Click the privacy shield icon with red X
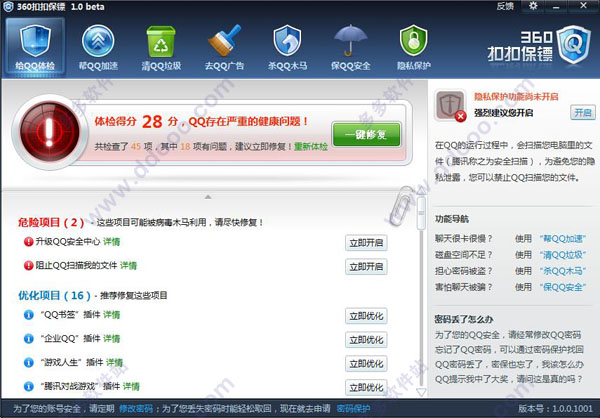This screenshot has width=600, height=418. coord(451,106)
